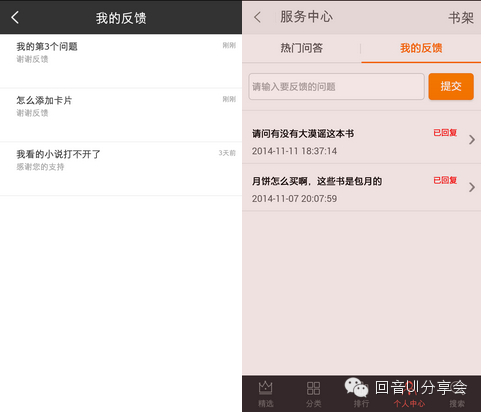Select the orange 我的反馈 tab
Screen dimensions: 483x412
coord(421,48)
